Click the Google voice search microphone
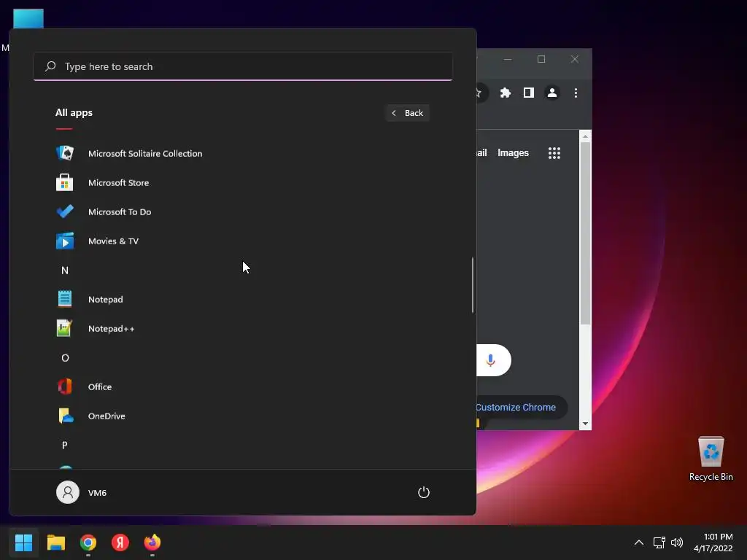 click(x=491, y=360)
